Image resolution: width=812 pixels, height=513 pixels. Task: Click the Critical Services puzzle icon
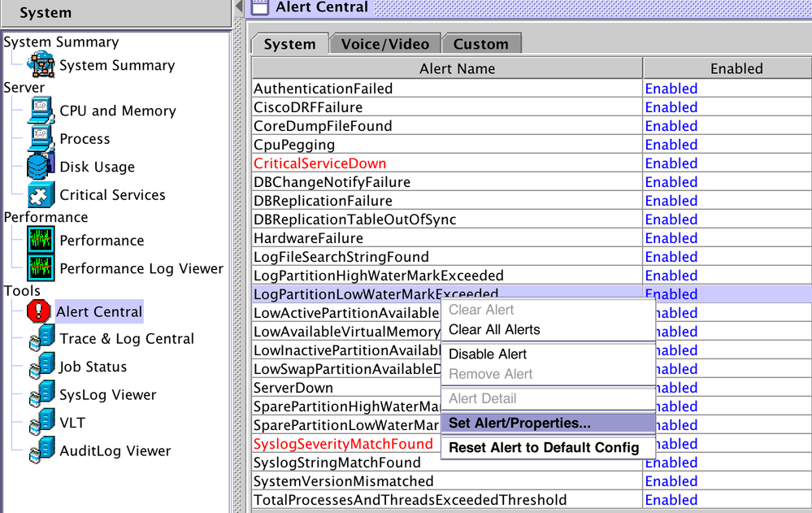[41, 194]
